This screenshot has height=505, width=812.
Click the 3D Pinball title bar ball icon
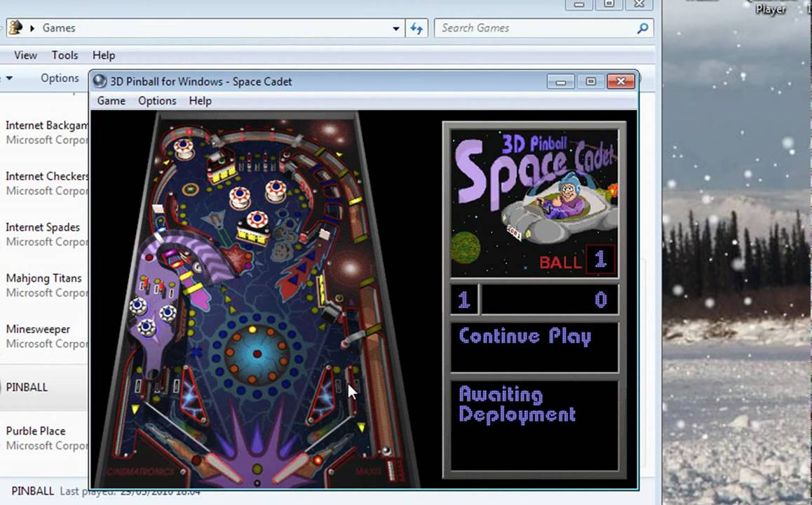[100, 81]
